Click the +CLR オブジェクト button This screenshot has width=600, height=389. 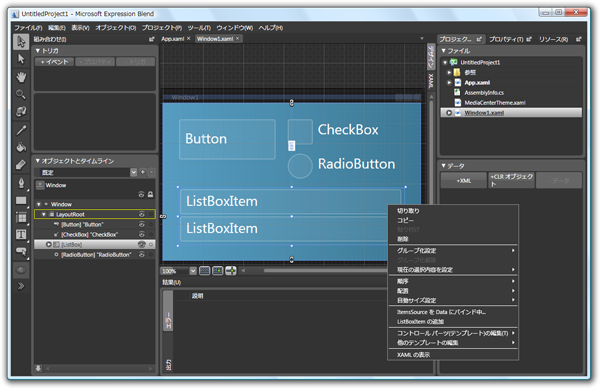point(511,180)
